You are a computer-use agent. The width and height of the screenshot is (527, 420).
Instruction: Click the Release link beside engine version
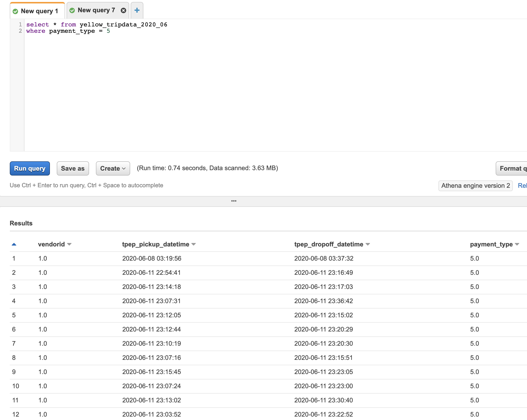[x=522, y=186]
